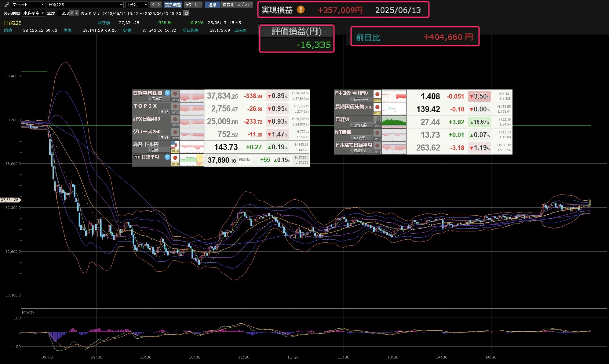Click the Japan flag in ドル建て日経平均 row

click(x=377, y=145)
